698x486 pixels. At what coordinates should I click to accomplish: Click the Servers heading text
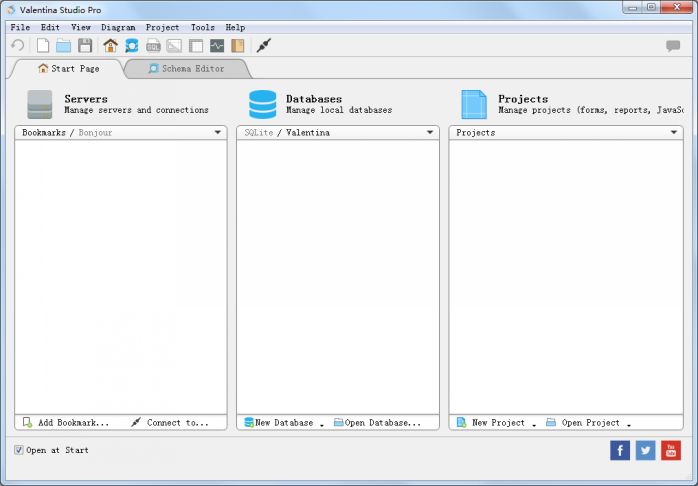pyautogui.click(x=86, y=99)
